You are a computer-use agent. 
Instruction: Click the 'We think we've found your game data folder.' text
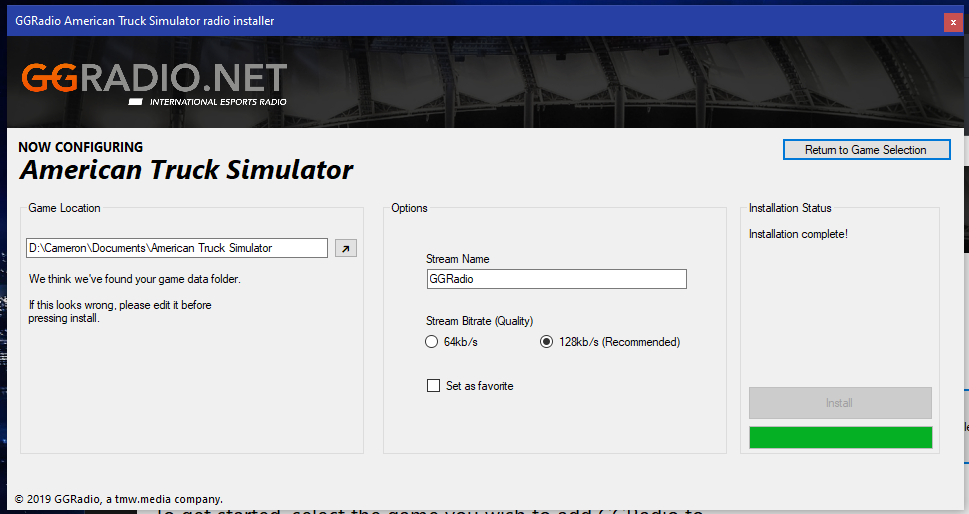click(134, 279)
